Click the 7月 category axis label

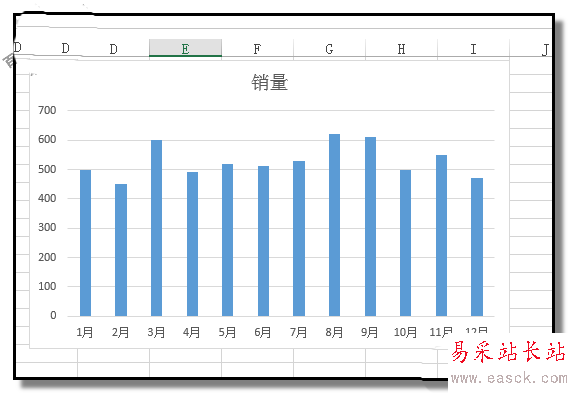pyautogui.click(x=298, y=332)
